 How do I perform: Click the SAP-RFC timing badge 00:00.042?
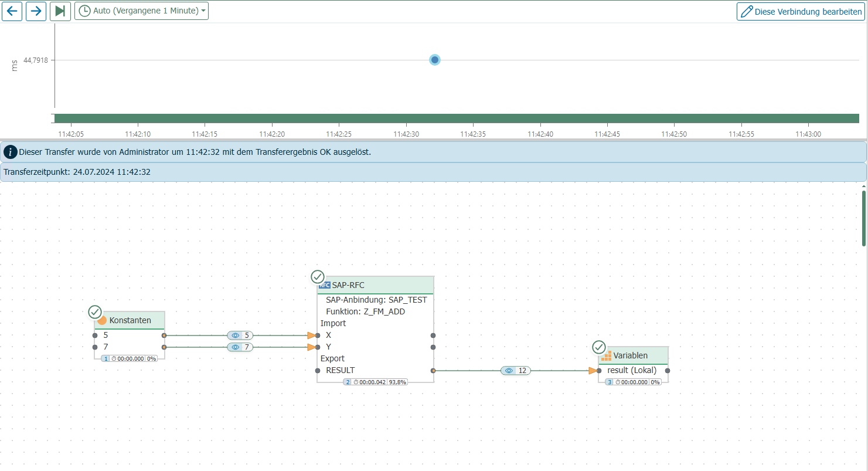(x=369, y=382)
